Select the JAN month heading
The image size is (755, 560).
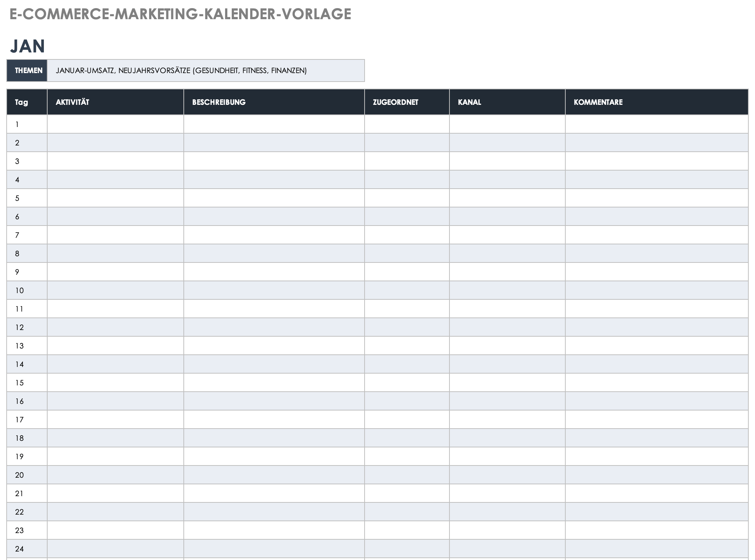point(28,47)
